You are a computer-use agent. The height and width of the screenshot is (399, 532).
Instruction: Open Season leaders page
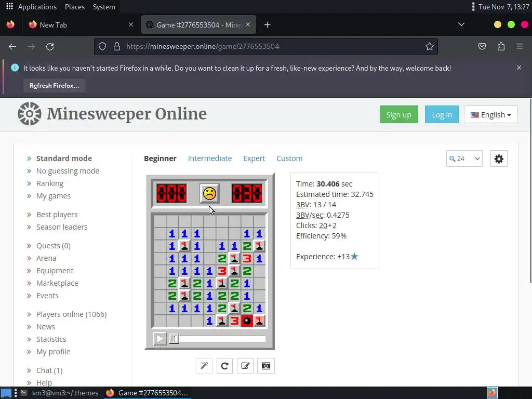point(62,227)
